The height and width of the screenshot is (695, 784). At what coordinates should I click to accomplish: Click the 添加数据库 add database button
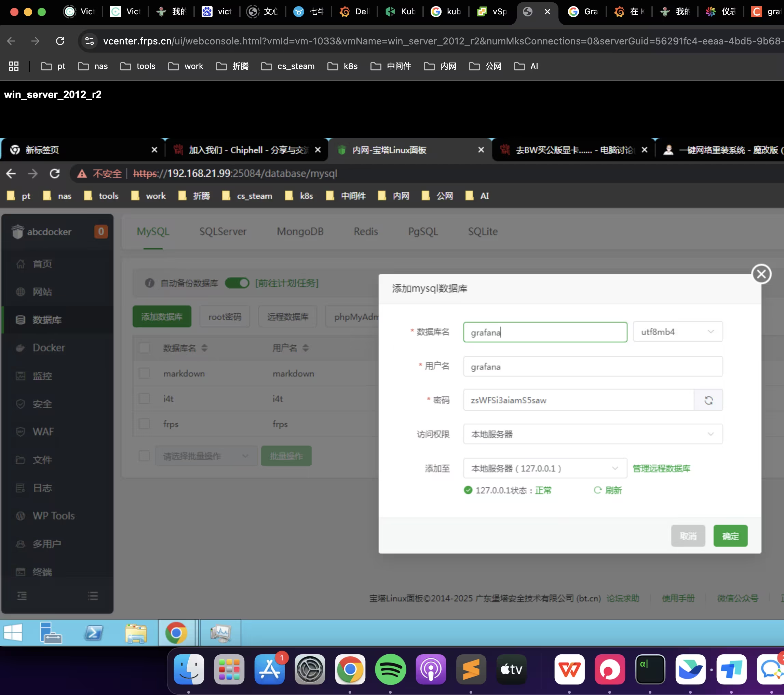click(x=162, y=316)
